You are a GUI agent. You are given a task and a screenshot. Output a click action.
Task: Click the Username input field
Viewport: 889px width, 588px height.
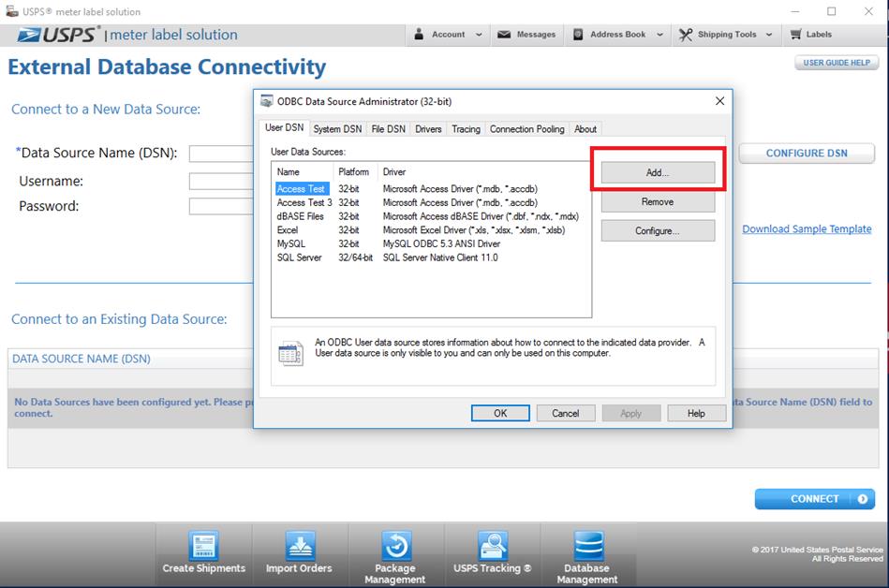pos(221,182)
